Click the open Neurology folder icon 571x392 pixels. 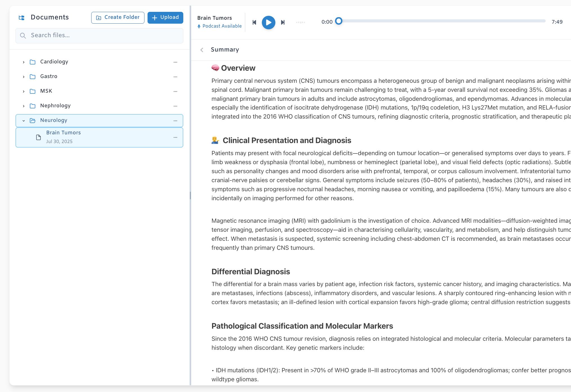coord(33,121)
